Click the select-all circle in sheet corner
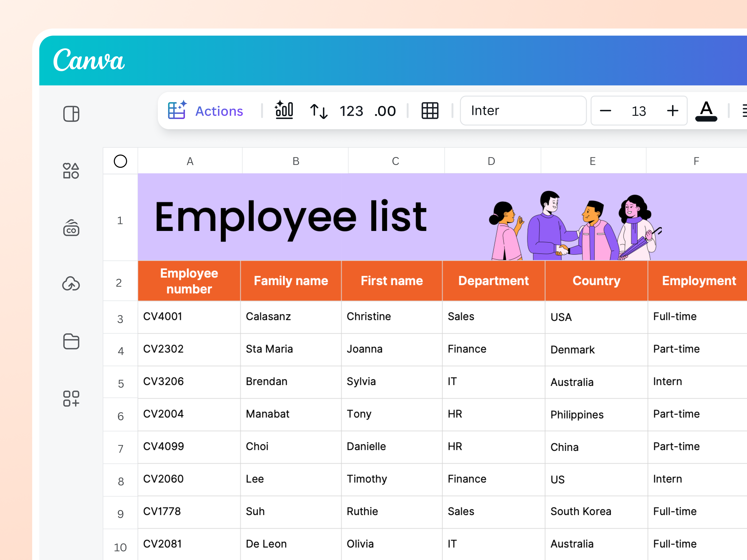 tap(121, 161)
